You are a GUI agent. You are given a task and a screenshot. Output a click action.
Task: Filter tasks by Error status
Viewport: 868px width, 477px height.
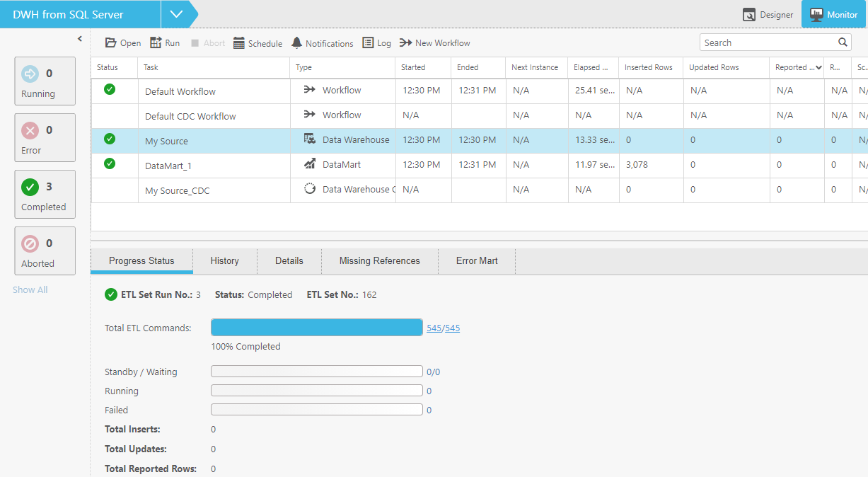click(45, 137)
